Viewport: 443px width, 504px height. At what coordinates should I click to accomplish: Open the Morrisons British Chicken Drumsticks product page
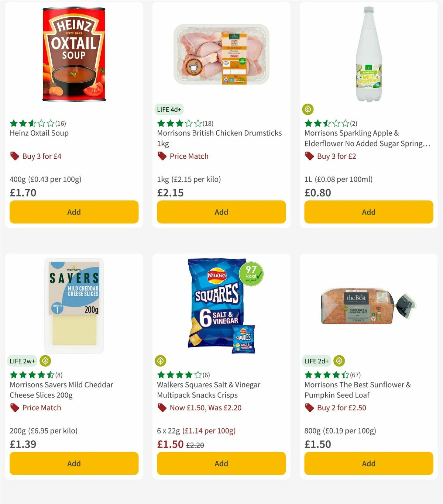pyautogui.click(x=219, y=138)
